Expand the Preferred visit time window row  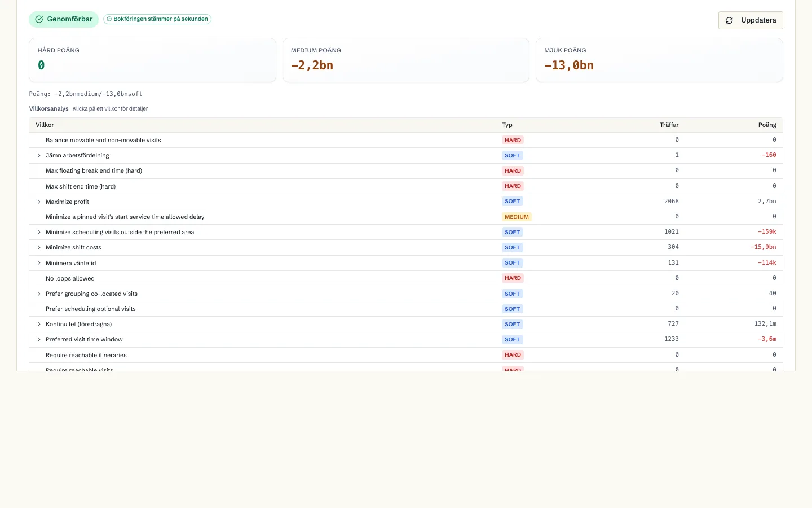39,340
